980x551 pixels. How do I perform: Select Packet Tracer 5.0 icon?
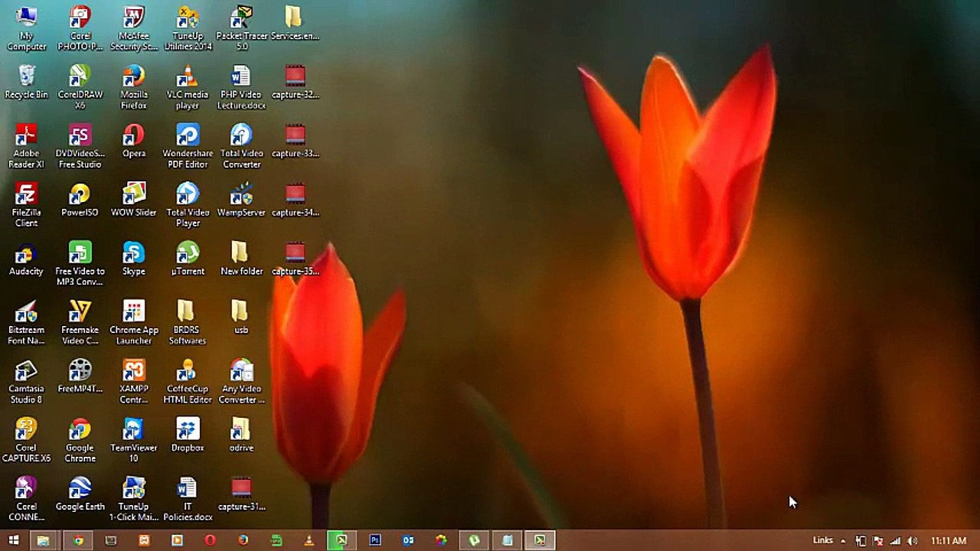tap(241, 28)
